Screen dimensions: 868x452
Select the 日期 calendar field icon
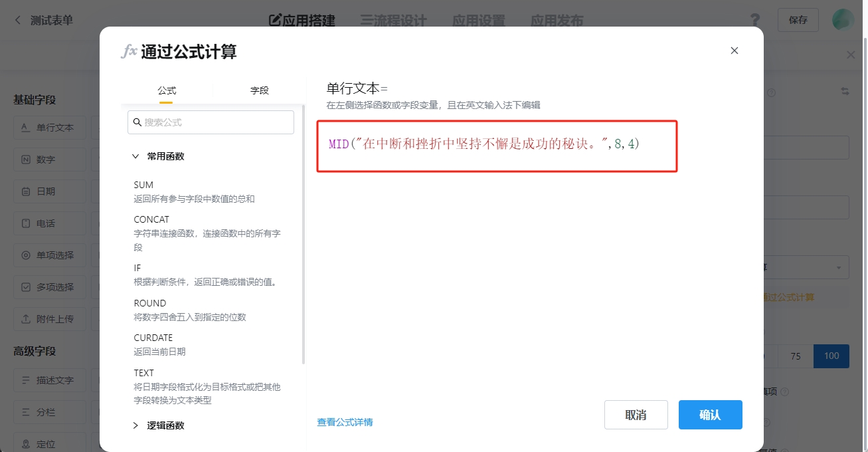click(26, 191)
